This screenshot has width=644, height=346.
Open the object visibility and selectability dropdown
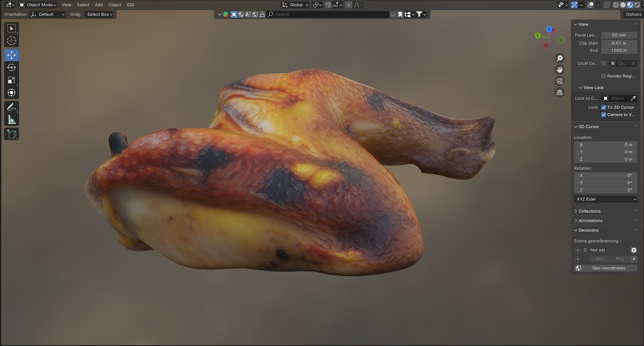point(562,5)
